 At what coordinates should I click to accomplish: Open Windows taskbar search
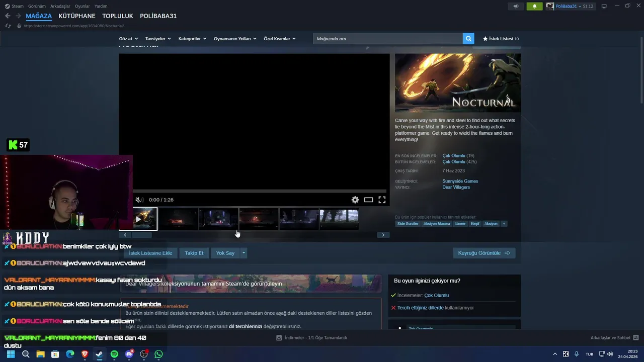(26, 354)
